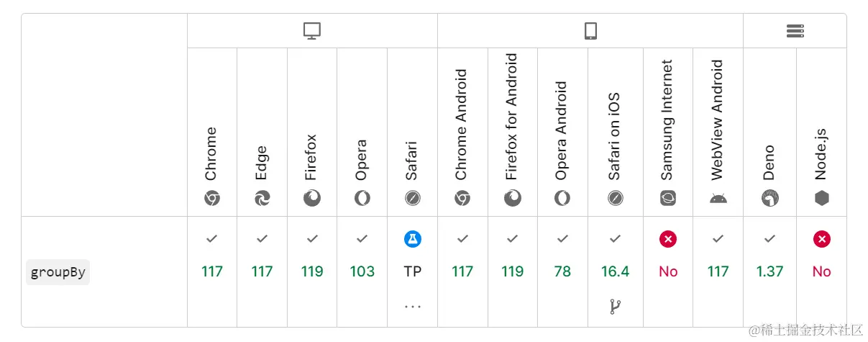
Task: Click the Firefox version 119 cell
Action: pyautogui.click(x=312, y=271)
